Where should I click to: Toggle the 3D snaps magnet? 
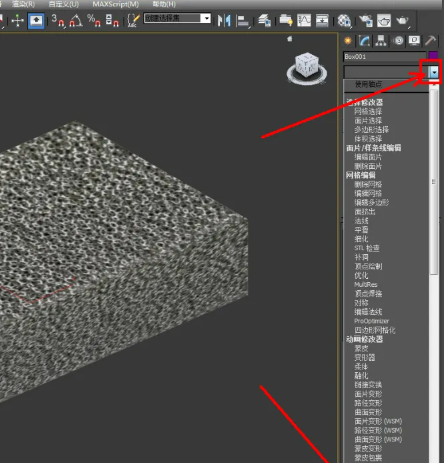58,21
